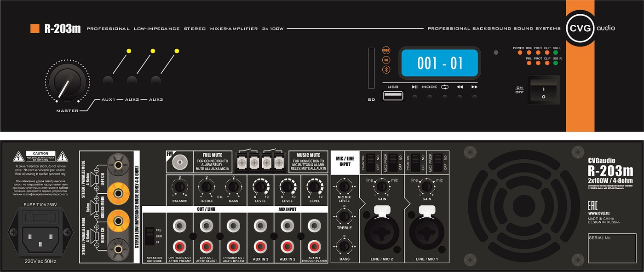The image size is (644, 272).
Task: Click the red AUX IN 3 RCA jack
Action: coord(260,247)
